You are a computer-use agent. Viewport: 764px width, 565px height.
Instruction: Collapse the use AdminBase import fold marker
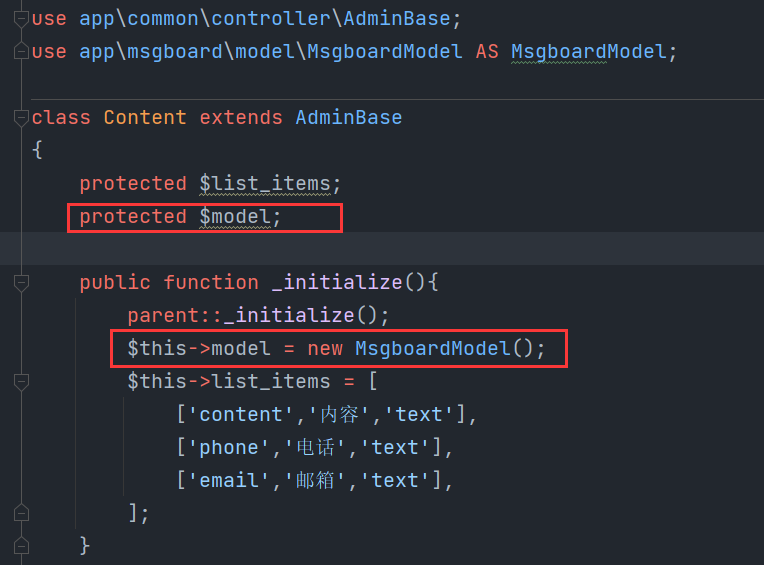[21, 19]
